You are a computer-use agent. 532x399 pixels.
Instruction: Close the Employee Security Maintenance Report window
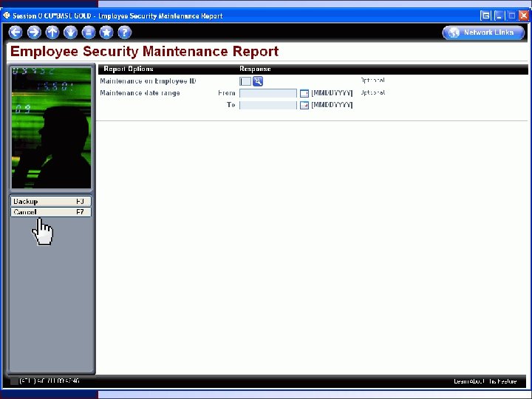(524, 16)
